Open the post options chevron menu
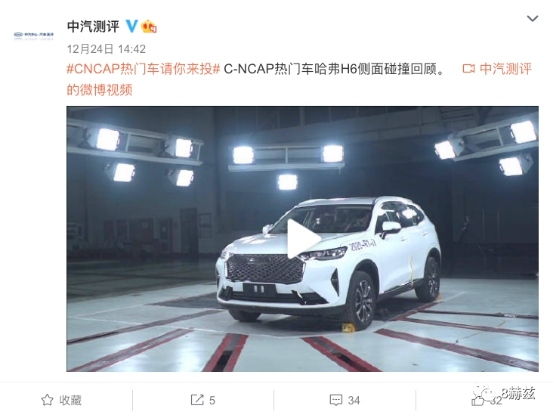 point(532,18)
